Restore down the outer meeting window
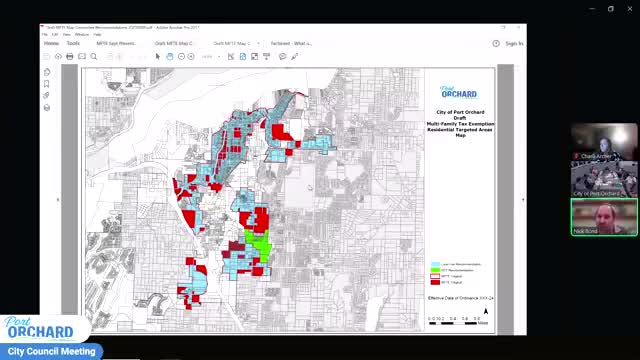 [x=611, y=9]
